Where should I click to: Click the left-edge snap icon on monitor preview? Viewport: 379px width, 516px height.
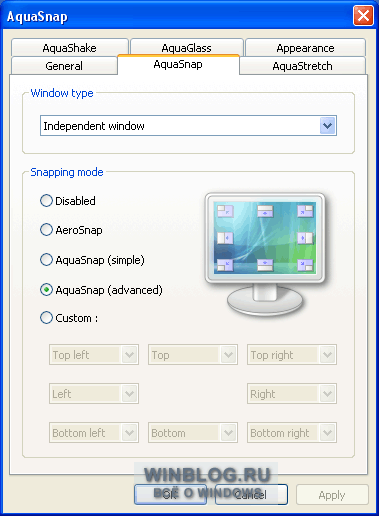click(225, 238)
